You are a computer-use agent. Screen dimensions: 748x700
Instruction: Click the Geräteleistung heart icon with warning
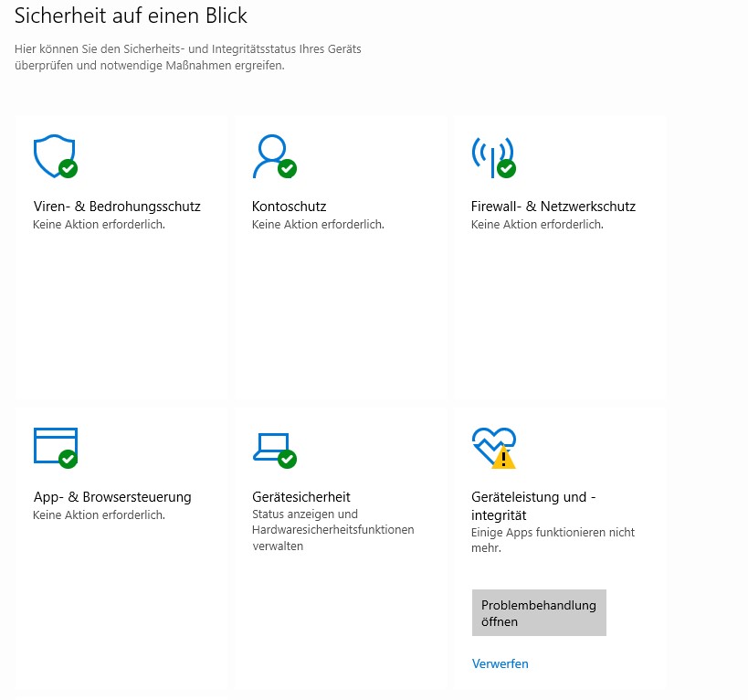pyautogui.click(x=494, y=448)
